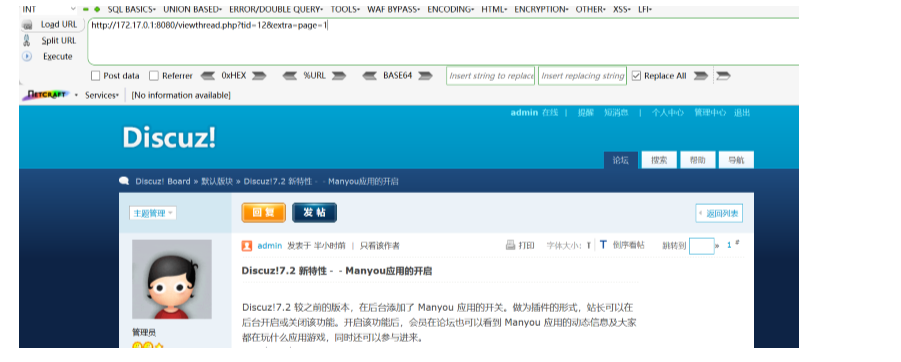Click the Load URL icon
901x362 pixels.
point(27,25)
